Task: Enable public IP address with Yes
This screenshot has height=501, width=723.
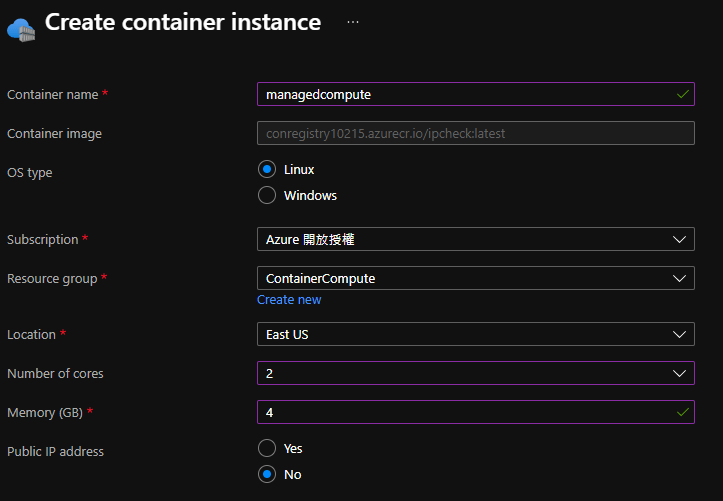Action: point(267,448)
